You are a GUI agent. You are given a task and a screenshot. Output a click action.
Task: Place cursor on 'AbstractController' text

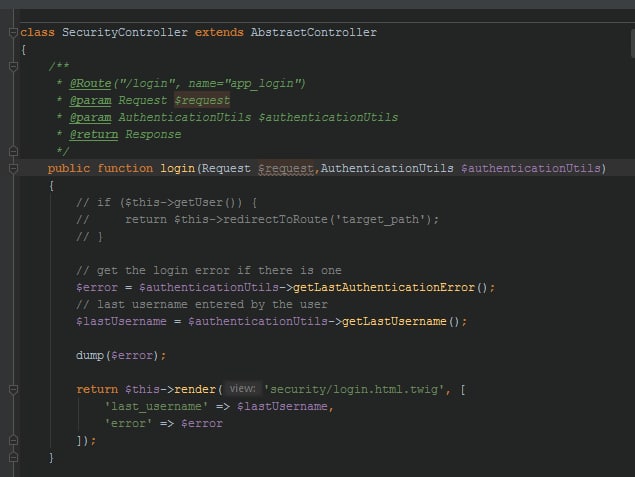click(314, 32)
